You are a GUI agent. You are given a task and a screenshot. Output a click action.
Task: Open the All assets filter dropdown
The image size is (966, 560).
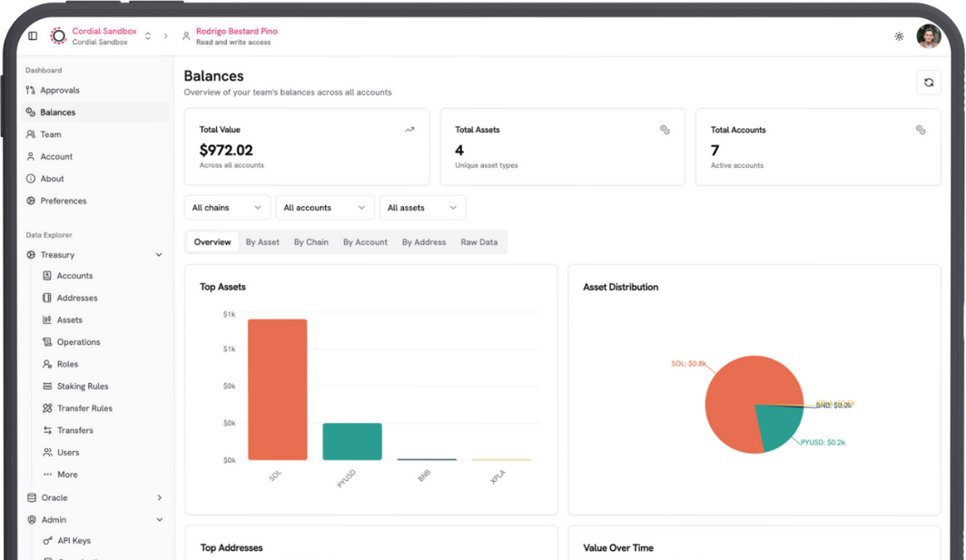(x=422, y=208)
